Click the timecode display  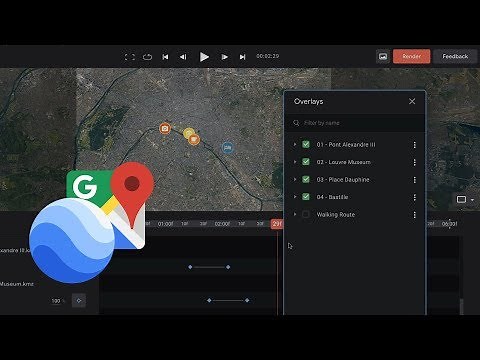(x=268, y=56)
